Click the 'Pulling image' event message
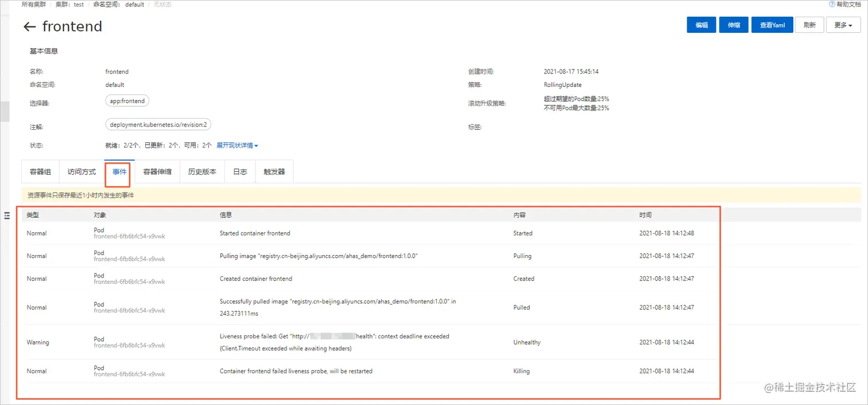The image size is (868, 405). point(319,256)
